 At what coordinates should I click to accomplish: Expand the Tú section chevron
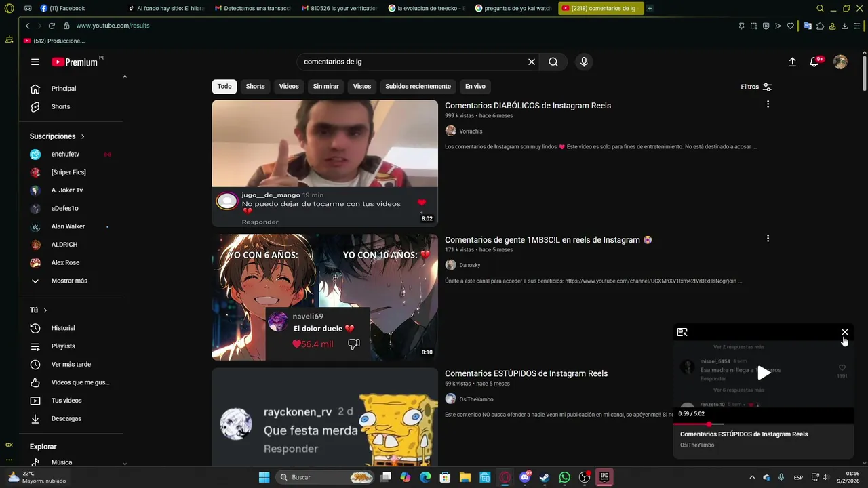click(45, 310)
